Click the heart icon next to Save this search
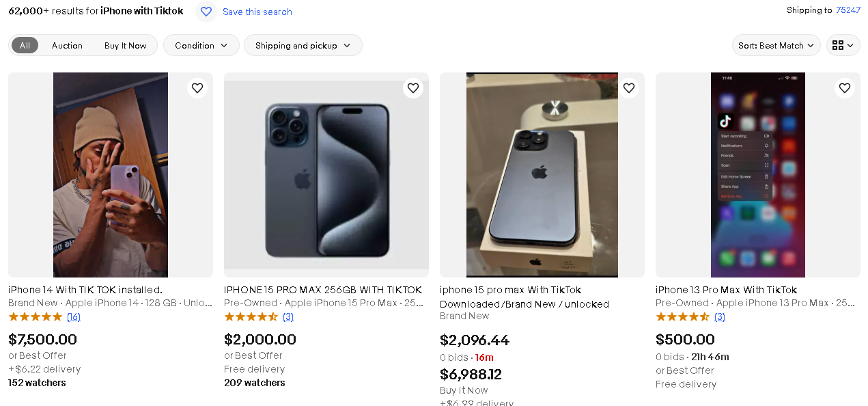Image resolution: width=868 pixels, height=406 pixels. (206, 12)
